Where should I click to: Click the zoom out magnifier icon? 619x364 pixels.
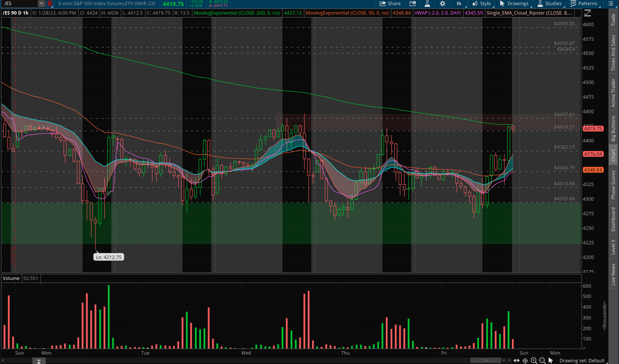[542, 360]
